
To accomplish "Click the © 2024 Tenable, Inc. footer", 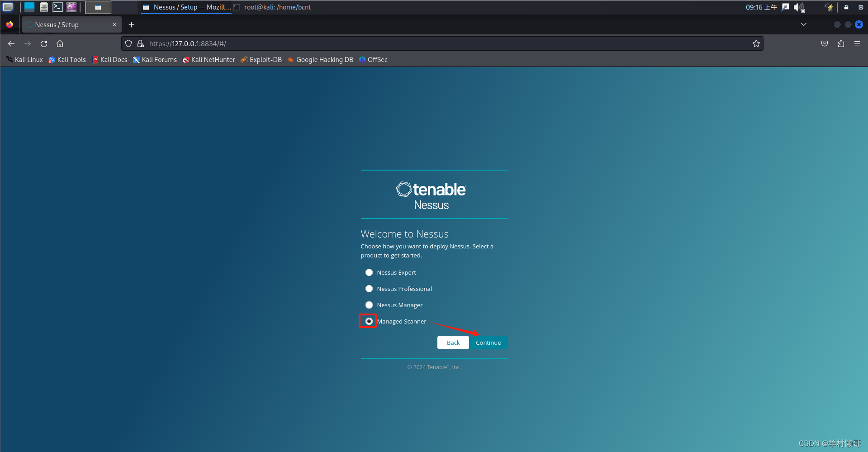I will pyautogui.click(x=434, y=367).
